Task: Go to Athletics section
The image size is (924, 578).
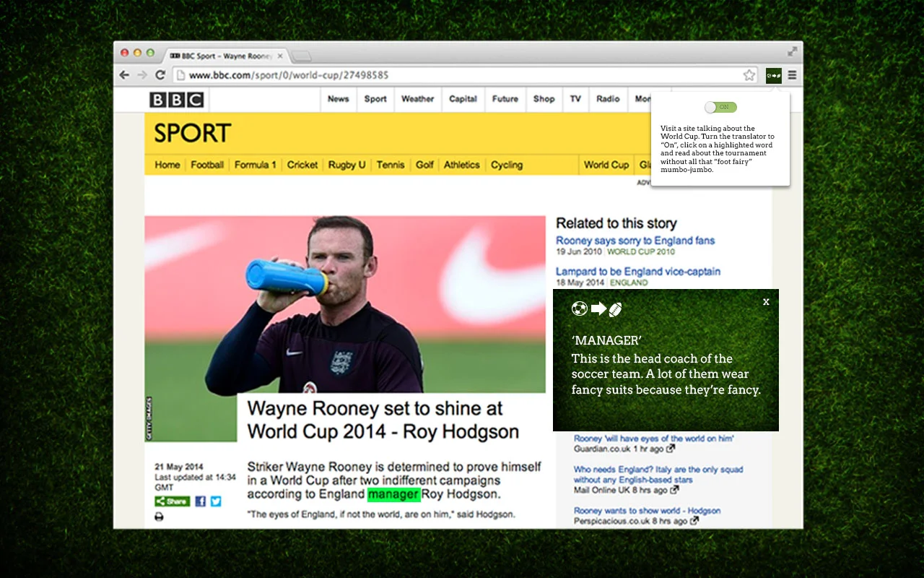Action: 462,165
